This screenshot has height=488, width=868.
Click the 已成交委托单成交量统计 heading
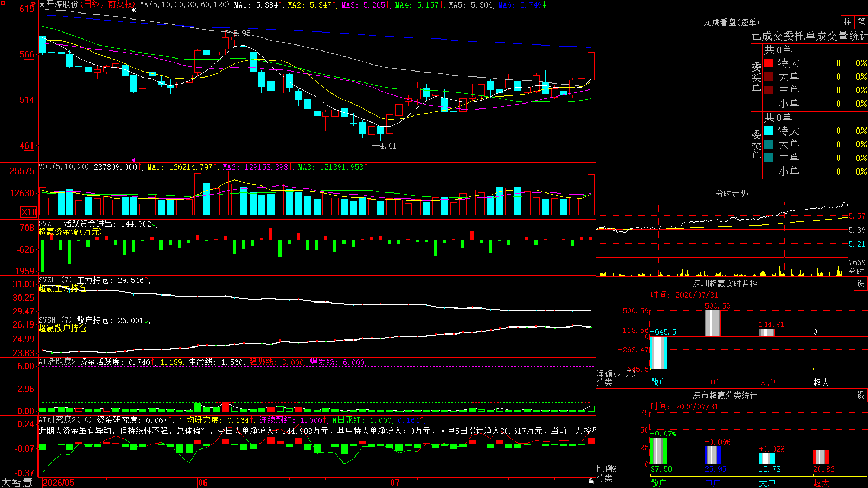(x=809, y=36)
